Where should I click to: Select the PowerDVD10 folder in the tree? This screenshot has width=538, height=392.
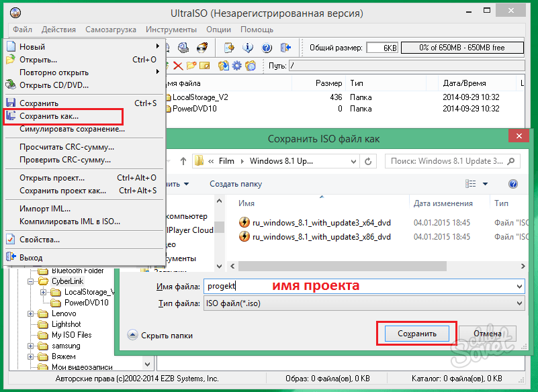pos(87,303)
